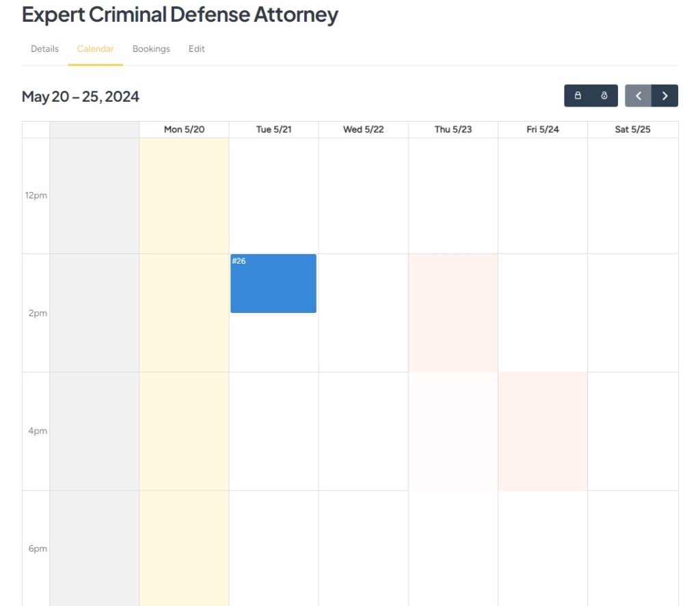Select the lock icon in the toolbar
The width and height of the screenshot is (700, 606).
(578, 96)
